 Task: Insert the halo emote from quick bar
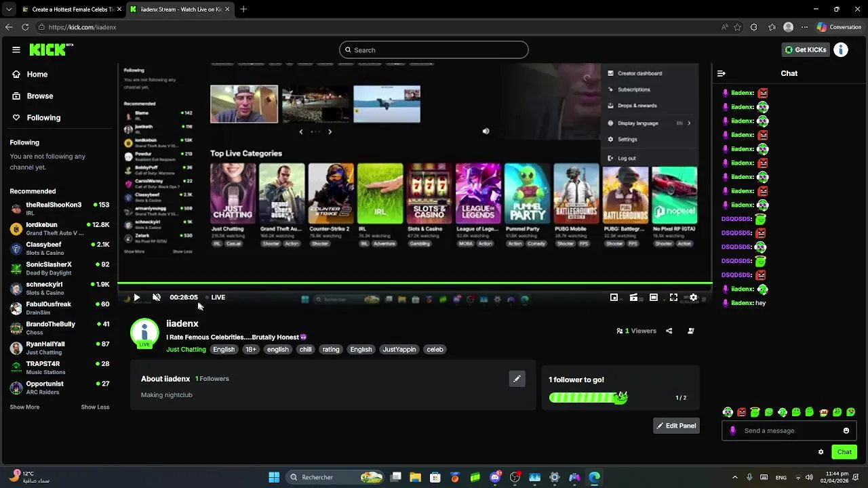tap(755, 412)
